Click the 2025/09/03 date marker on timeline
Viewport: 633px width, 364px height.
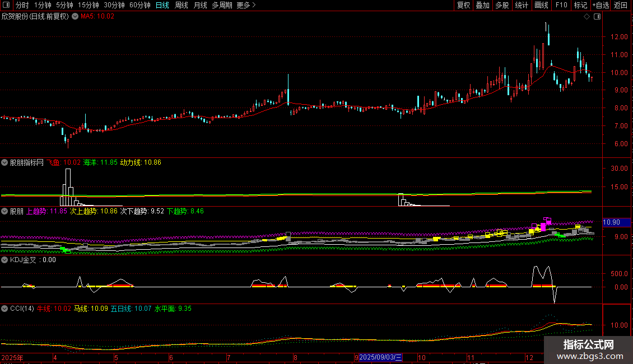pos(381,357)
